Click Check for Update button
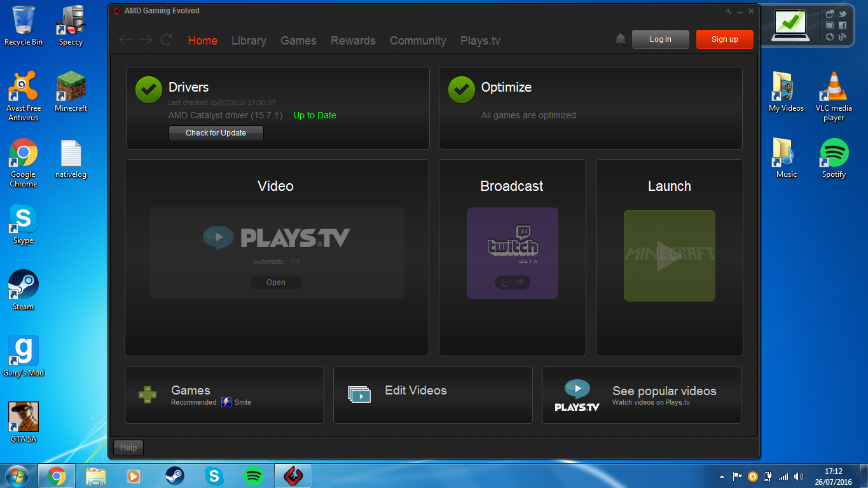This screenshot has height=488, width=868. pos(216,133)
